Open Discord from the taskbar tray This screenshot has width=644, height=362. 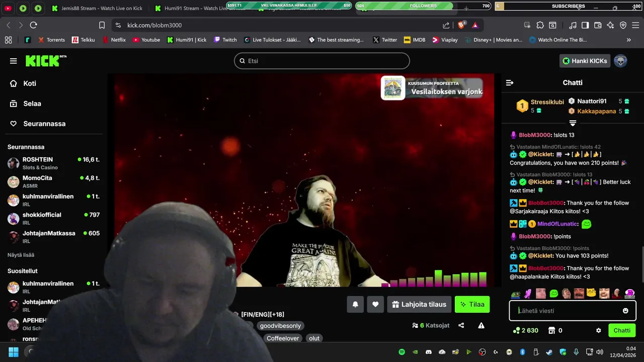point(429,352)
